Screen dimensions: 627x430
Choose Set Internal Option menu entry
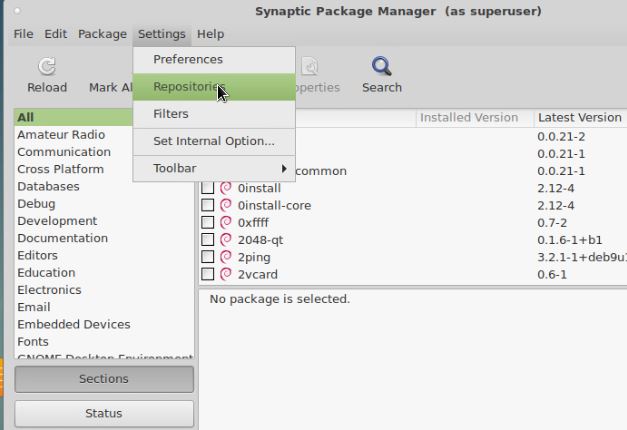213,141
